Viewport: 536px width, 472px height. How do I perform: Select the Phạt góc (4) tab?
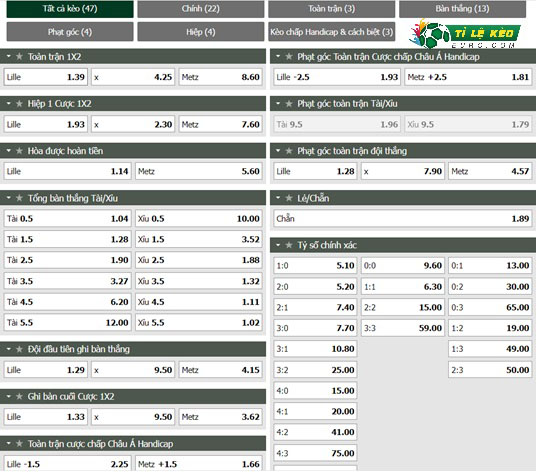[x=70, y=32]
